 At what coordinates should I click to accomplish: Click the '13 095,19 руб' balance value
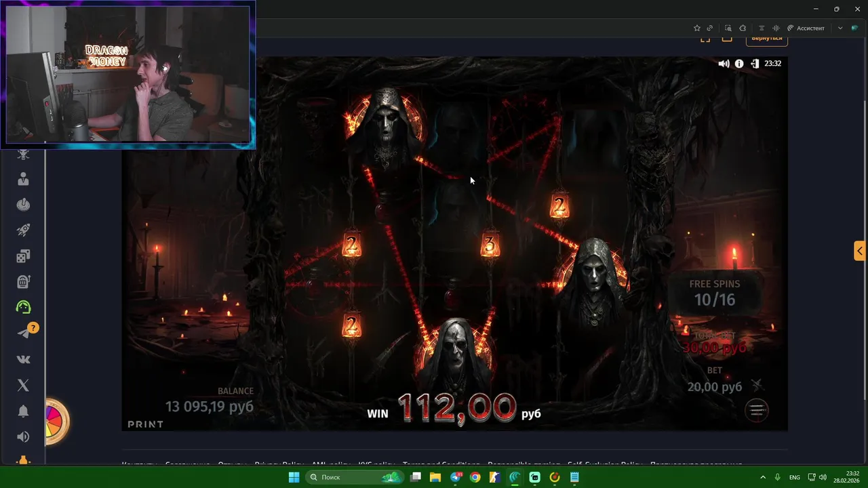click(209, 406)
